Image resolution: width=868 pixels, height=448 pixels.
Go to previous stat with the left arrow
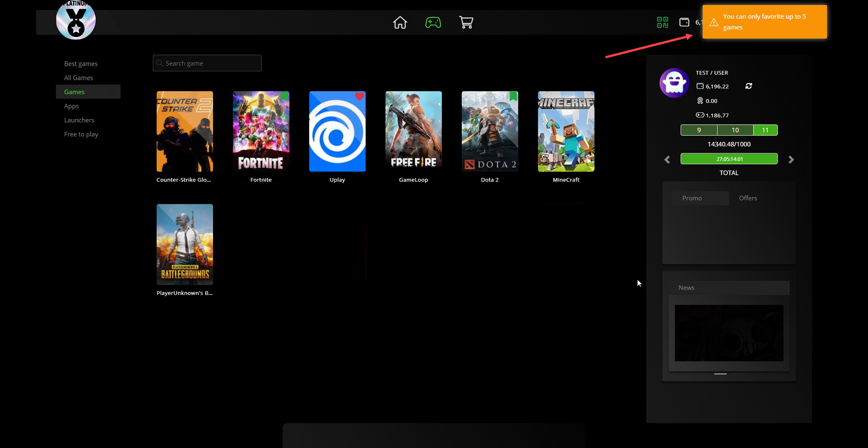(x=667, y=160)
